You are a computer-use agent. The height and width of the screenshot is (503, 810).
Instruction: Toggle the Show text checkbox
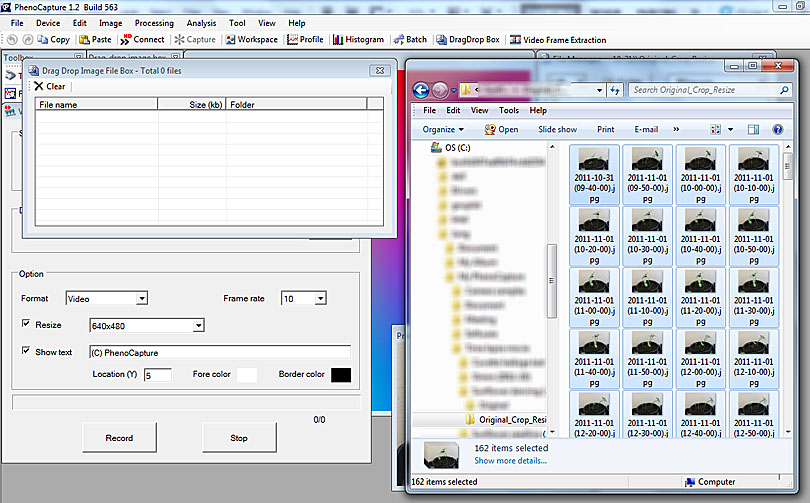pyautogui.click(x=26, y=352)
